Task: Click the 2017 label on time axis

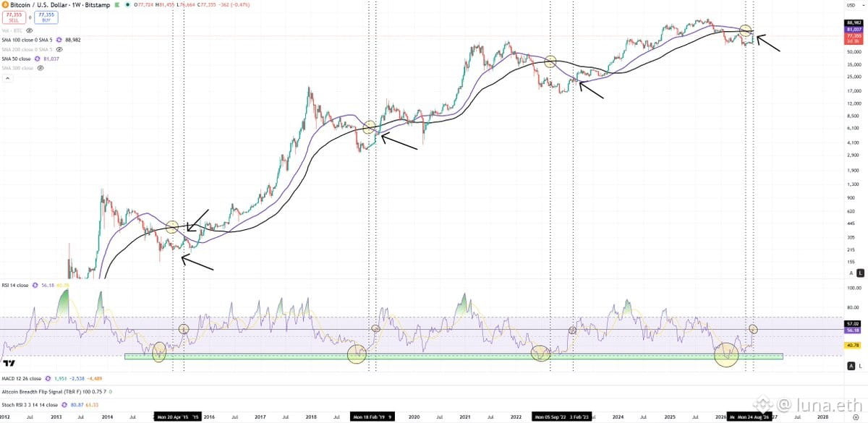Action: click(x=260, y=417)
